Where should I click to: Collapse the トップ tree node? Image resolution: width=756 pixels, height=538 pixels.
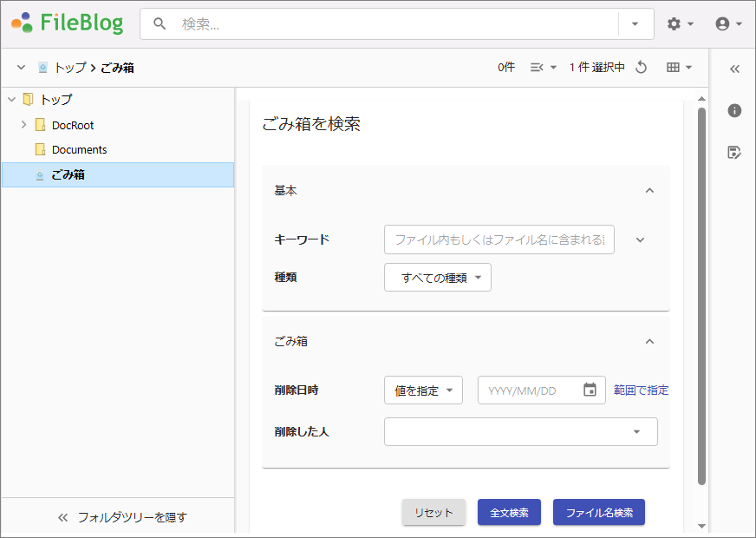[x=11, y=100]
